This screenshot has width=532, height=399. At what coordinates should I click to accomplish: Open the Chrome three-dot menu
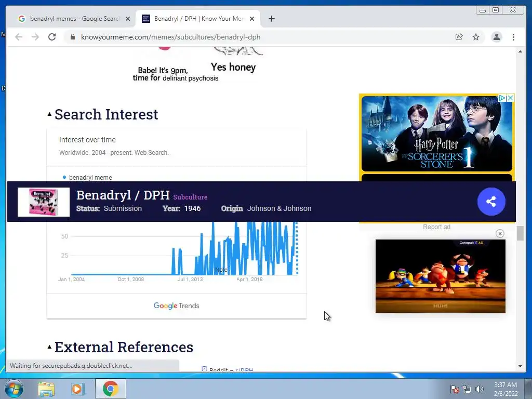pyautogui.click(x=513, y=37)
